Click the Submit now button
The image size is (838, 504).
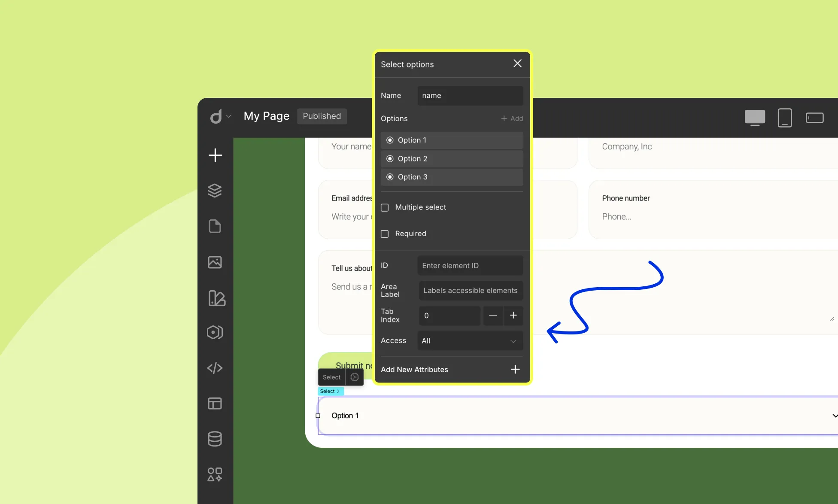[346, 365]
